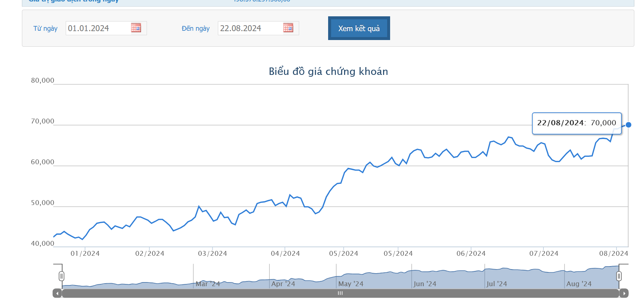Select May '24 in the navigator timeline
The height and width of the screenshot is (301, 644).
click(350, 284)
